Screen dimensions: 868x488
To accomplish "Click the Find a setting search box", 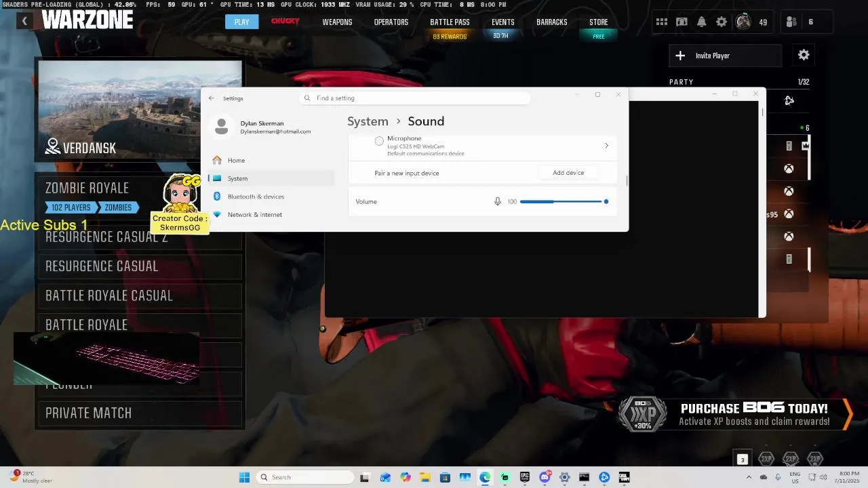I will click(x=414, y=98).
